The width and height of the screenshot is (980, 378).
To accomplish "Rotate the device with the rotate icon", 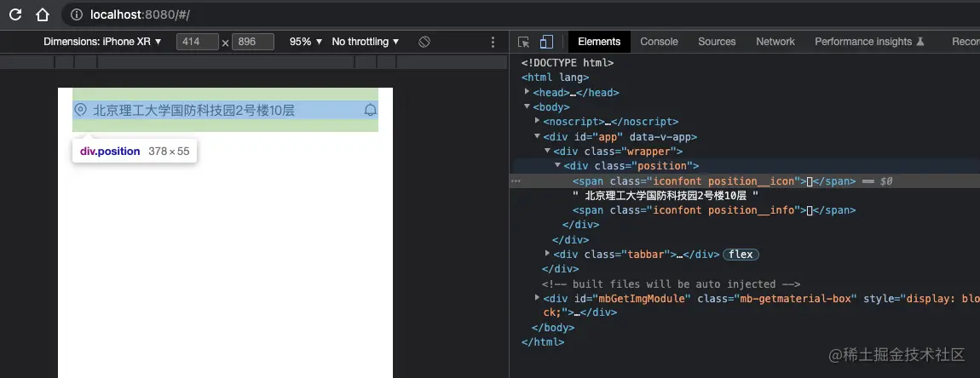I will 424,42.
